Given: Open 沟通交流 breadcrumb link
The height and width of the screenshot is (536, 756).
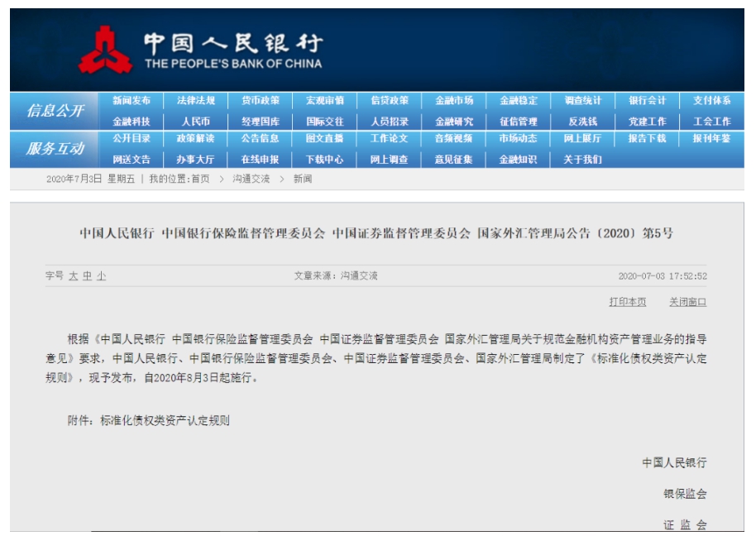Looking at the screenshot, I should click(251, 179).
